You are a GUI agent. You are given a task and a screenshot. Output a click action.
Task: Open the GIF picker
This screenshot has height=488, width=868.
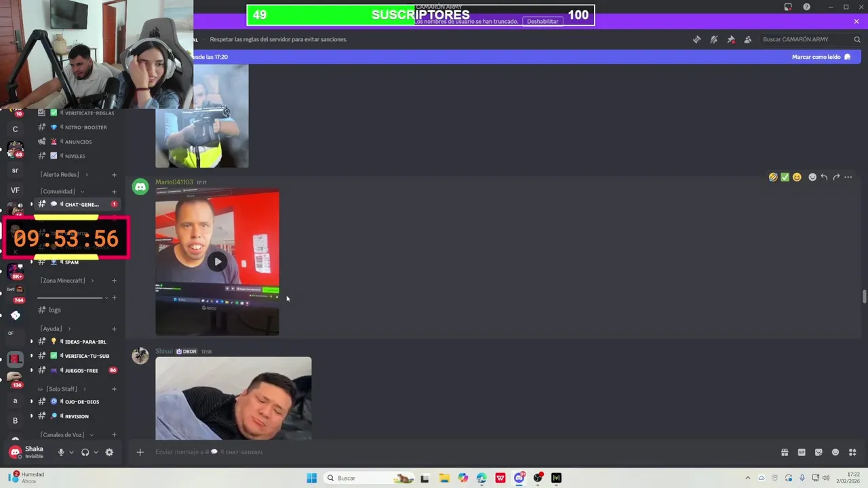click(802, 452)
